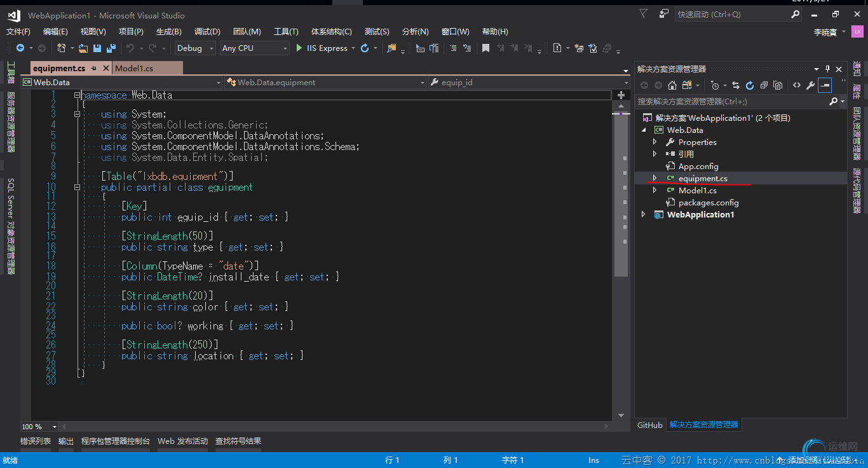Image resolution: width=868 pixels, height=468 pixels.
Task: Switch to the Model1.cs tab
Action: (134, 68)
